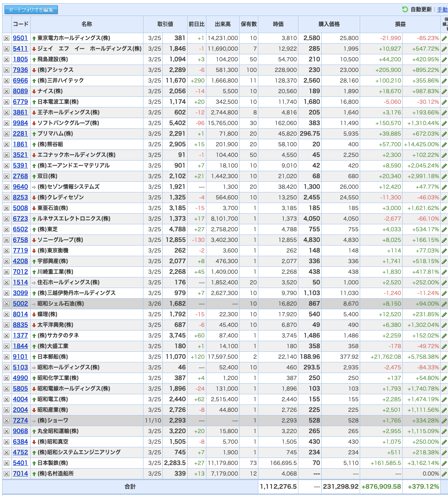Edit the 名村造船所 row with pencil icon

[x=444, y=474]
